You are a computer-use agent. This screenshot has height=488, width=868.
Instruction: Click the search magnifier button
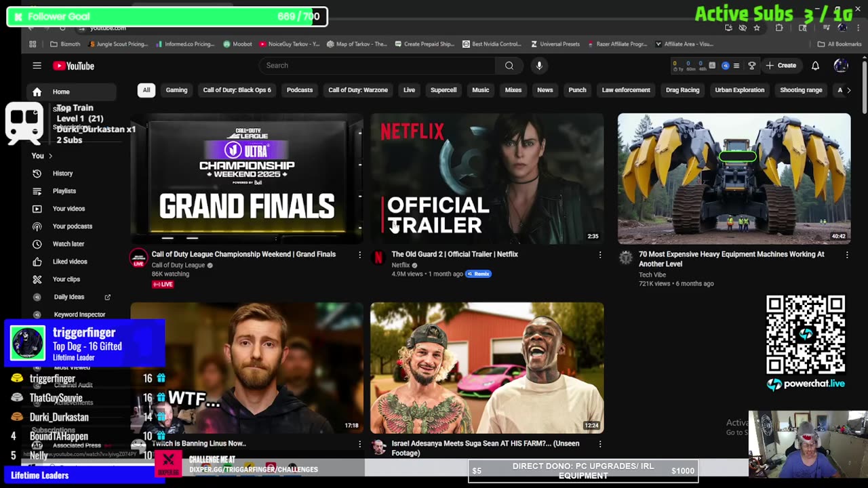click(x=509, y=66)
